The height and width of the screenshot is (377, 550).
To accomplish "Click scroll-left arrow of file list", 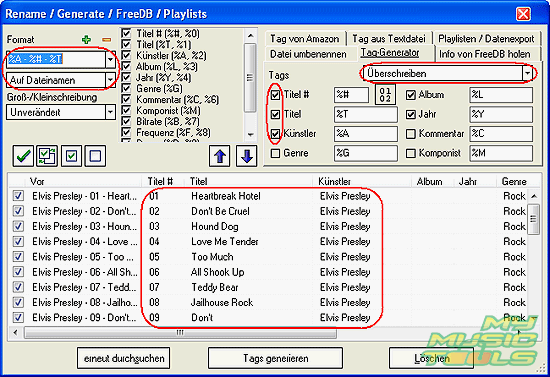I will tap(15, 332).
